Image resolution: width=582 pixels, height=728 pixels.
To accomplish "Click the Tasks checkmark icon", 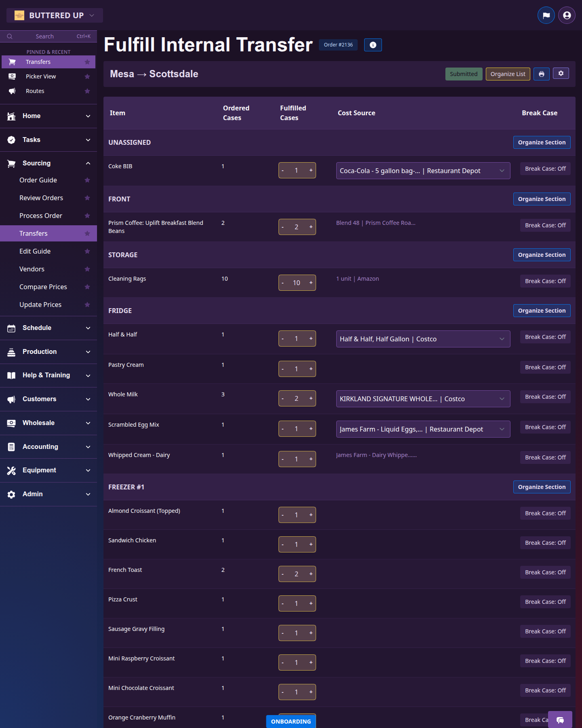I will point(11,140).
